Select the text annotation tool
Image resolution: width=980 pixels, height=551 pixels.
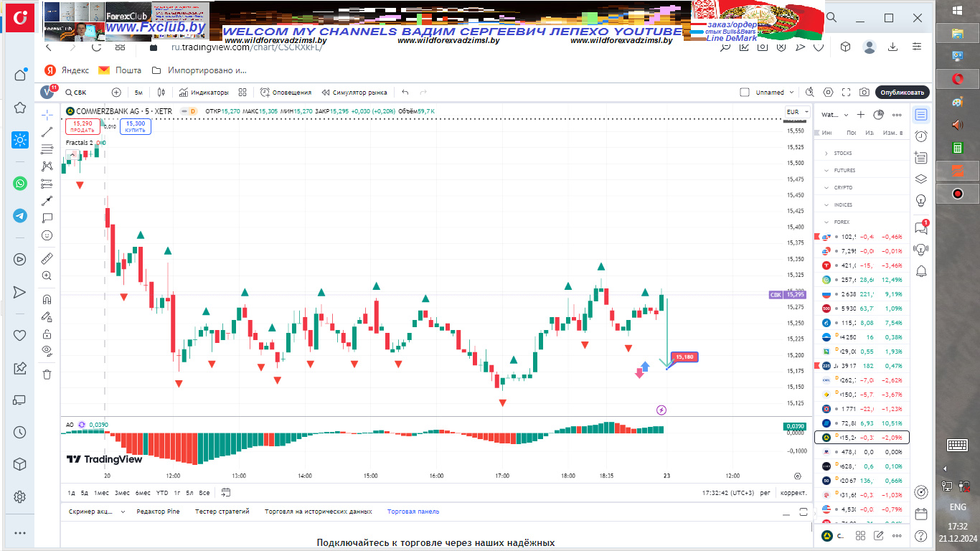pyautogui.click(x=47, y=218)
